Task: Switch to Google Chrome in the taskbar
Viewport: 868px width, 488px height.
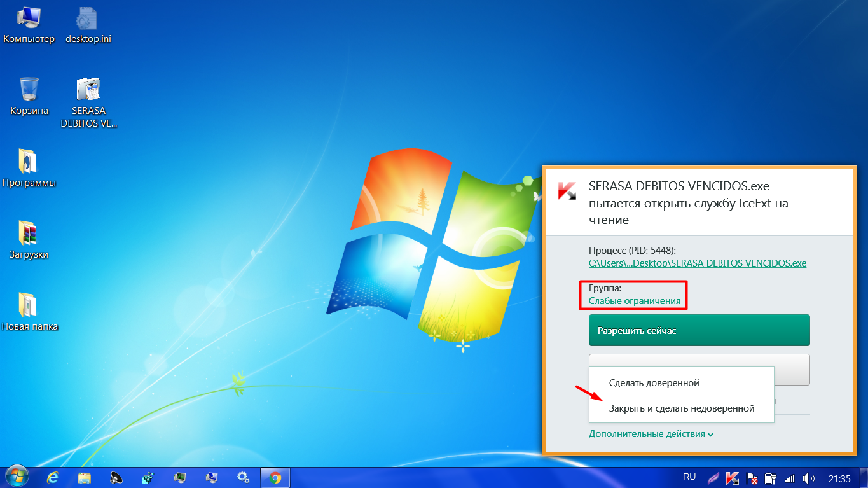Action: [275, 477]
